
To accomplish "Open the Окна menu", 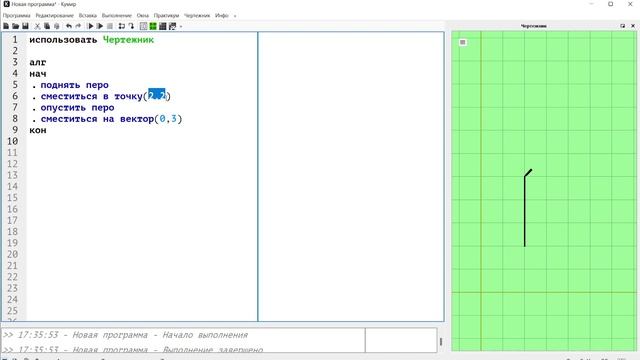I will [142, 16].
